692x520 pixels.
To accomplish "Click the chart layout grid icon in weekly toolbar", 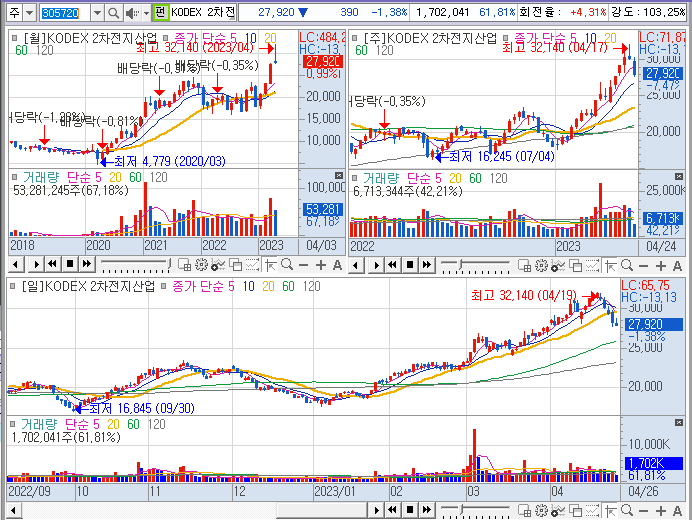I will point(524,266).
